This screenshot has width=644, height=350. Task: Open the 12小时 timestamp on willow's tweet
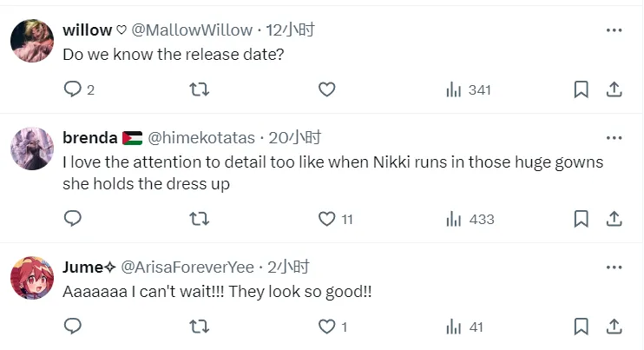(291, 30)
